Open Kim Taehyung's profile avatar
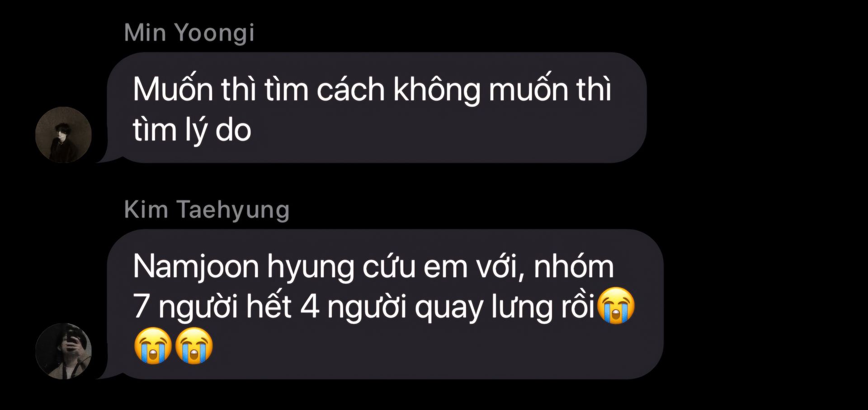This screenshot has width=868, height=410. pos(63,351)
